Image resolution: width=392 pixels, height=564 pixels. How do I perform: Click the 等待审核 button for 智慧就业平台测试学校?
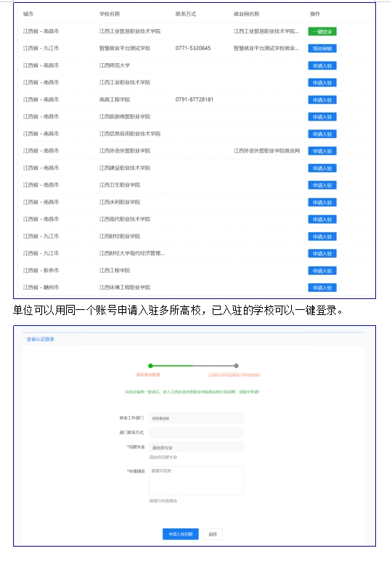pos(322,49)
